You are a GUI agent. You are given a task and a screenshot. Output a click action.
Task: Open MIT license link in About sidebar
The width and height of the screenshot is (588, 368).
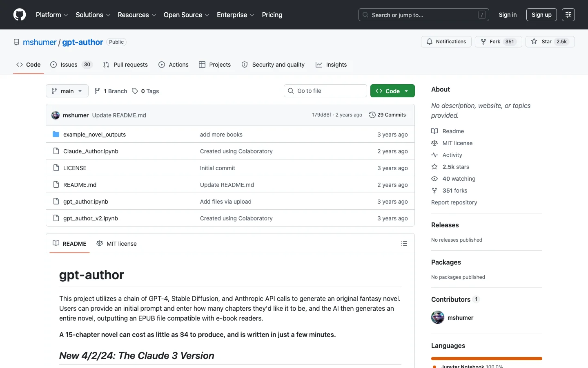tap(452, 143)
